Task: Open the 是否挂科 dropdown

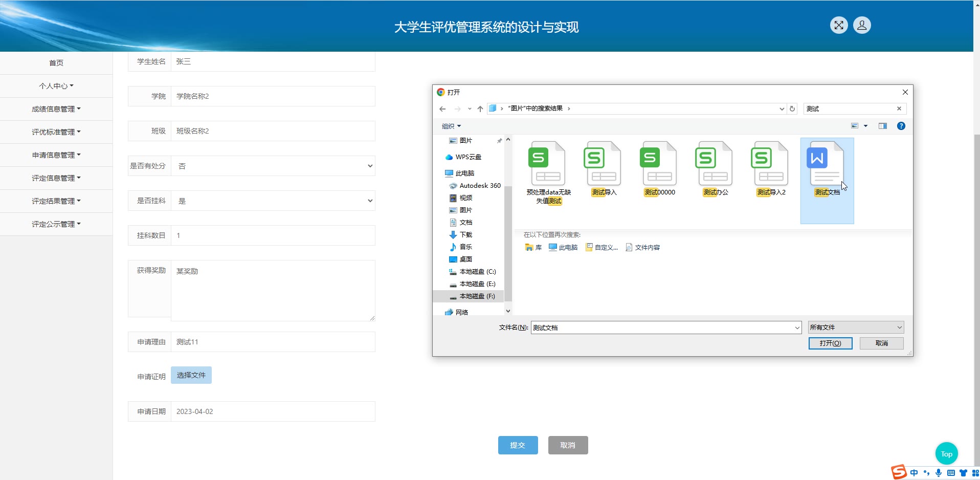Action: (273, 201)
